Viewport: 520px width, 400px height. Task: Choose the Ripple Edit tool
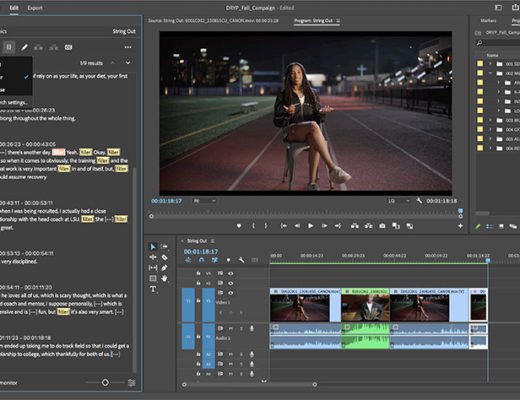point(153,257)
